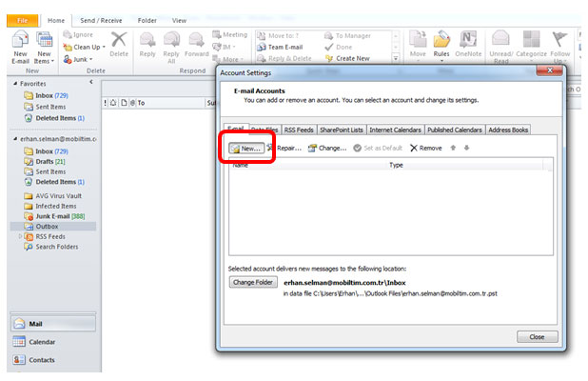
Task: Select the Outbox folder
Action: pyautogui.click(x=53, y=227)
